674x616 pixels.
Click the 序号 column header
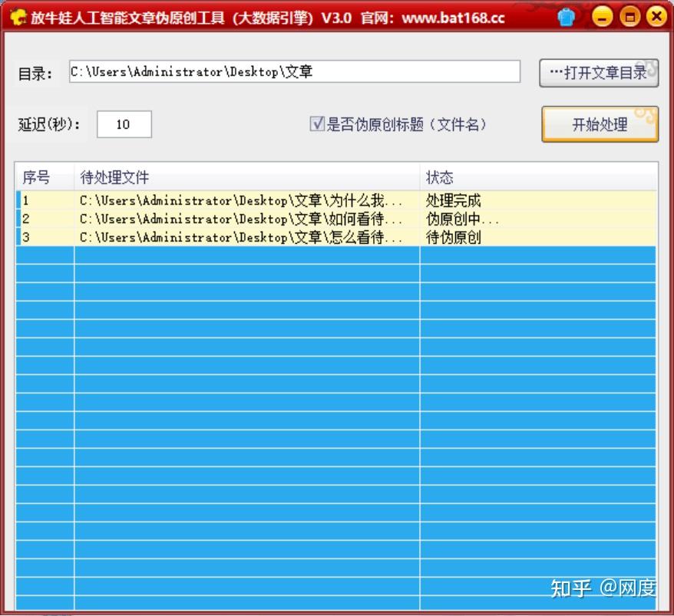click(x=45, y=177)
